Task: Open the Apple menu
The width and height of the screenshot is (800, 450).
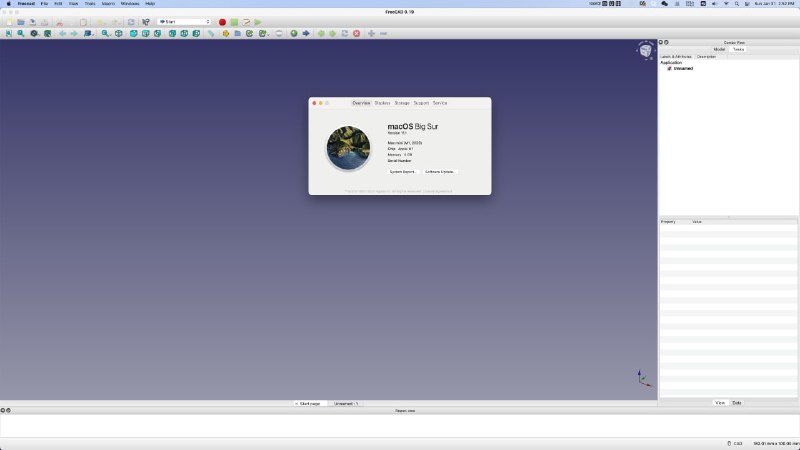Action: click(x=9, y=4)
